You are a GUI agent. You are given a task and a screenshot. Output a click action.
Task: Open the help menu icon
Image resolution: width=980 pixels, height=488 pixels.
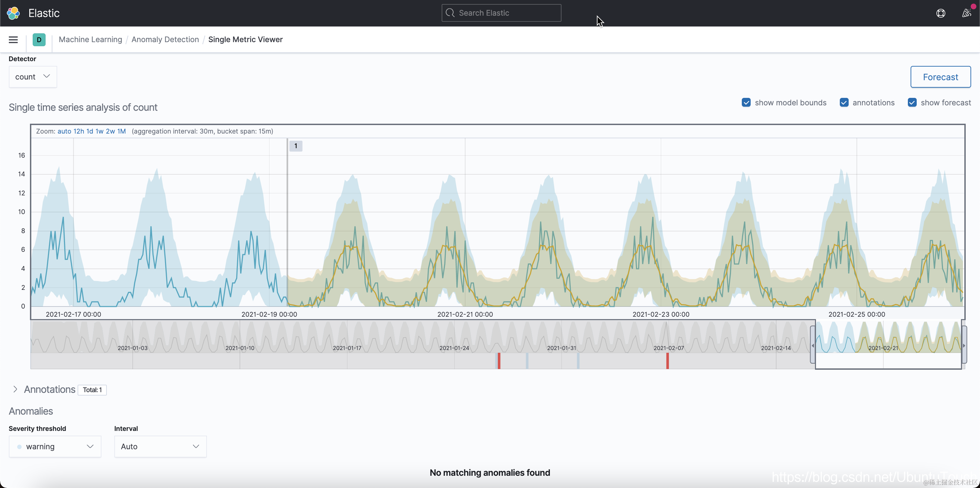941,13
